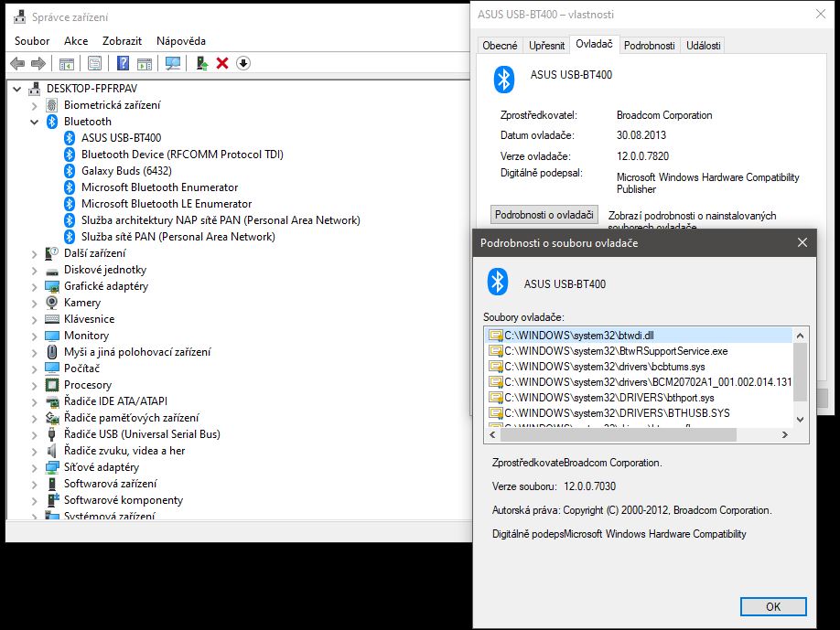Viewport: 840px width, 630px height.
Task: Collapse the DESKTOP-FPFRPAV root node
Action: coord(17,89)
